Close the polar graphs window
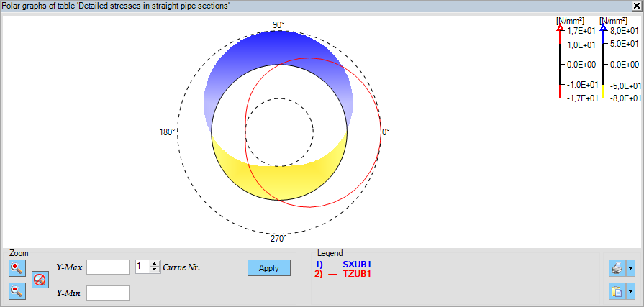This screenshot has height=307, width=644. click(636, 5)
